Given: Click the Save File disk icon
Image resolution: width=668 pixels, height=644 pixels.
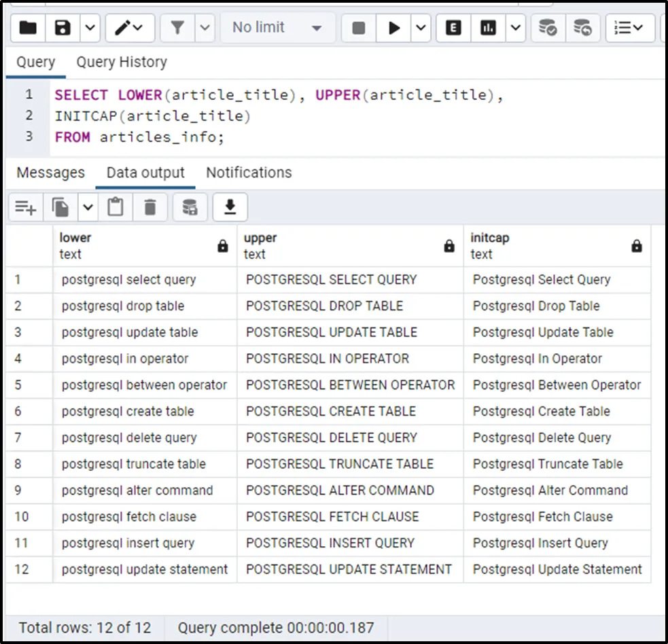Looking at the screenshot, I should (63, 28).
